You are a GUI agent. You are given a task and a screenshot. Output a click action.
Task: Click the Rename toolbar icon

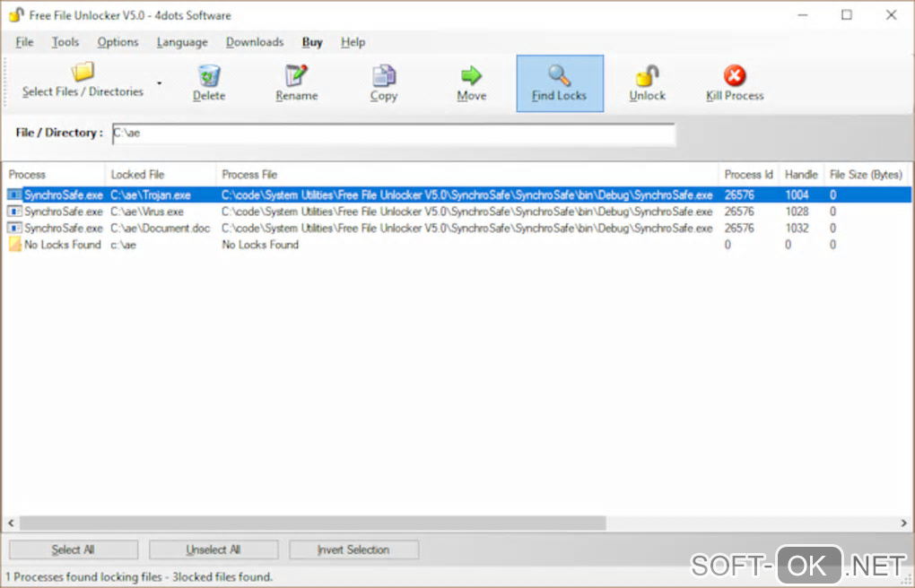[x=296, y=75]
